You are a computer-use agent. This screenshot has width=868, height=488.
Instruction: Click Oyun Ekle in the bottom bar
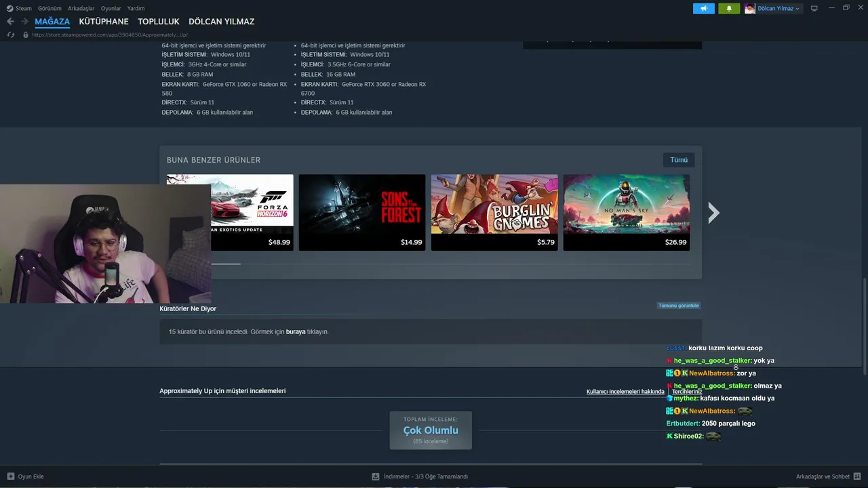pyautogui.click(x=31, y=476)
